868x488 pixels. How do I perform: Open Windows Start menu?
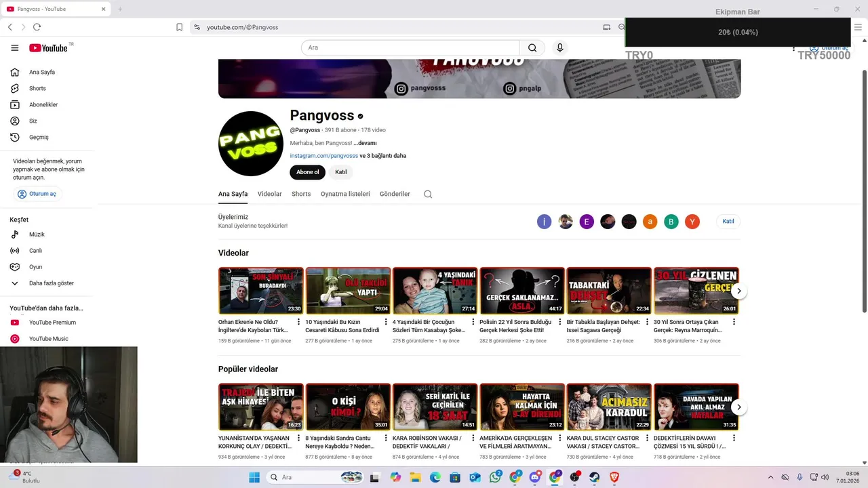tap(254, 477)
